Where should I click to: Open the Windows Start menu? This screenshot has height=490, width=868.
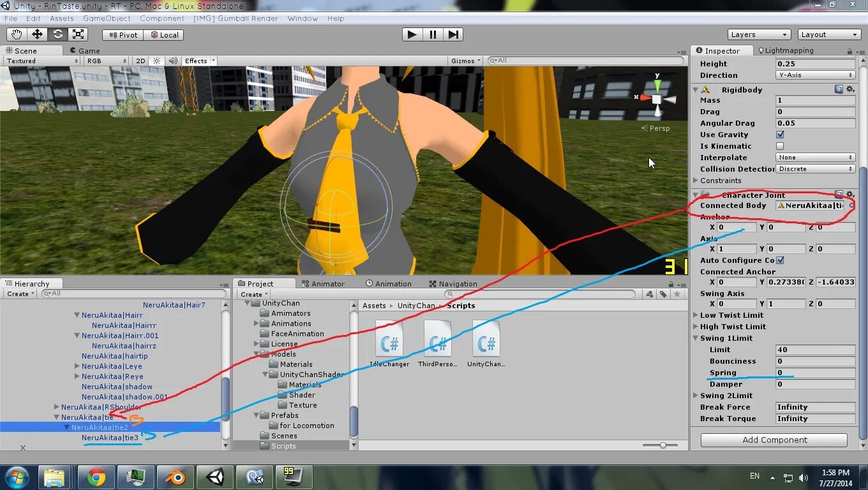(x=17, y=477)
